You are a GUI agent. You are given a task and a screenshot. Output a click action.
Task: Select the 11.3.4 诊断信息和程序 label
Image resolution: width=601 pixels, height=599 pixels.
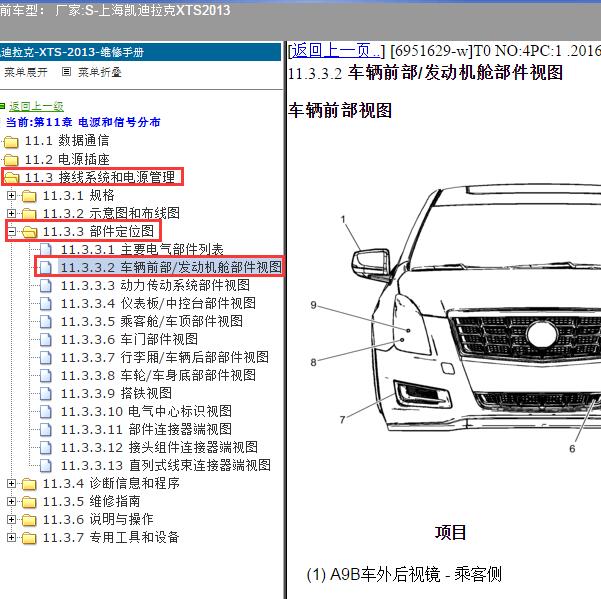[x=111, y=483]
